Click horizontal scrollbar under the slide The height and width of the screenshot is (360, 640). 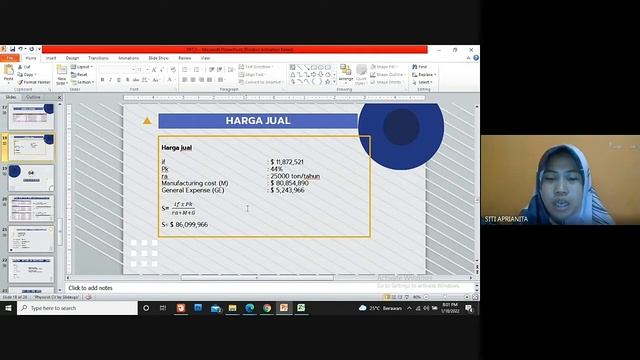pyautogui.click(x=257, y=278)
